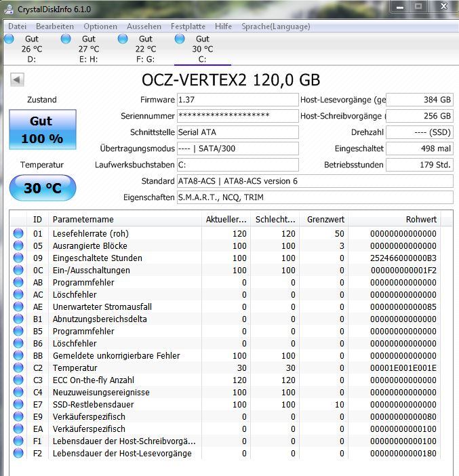
Task: Click the Grenzwert column header
Action: pyautogui.click(x=324, y=219)
